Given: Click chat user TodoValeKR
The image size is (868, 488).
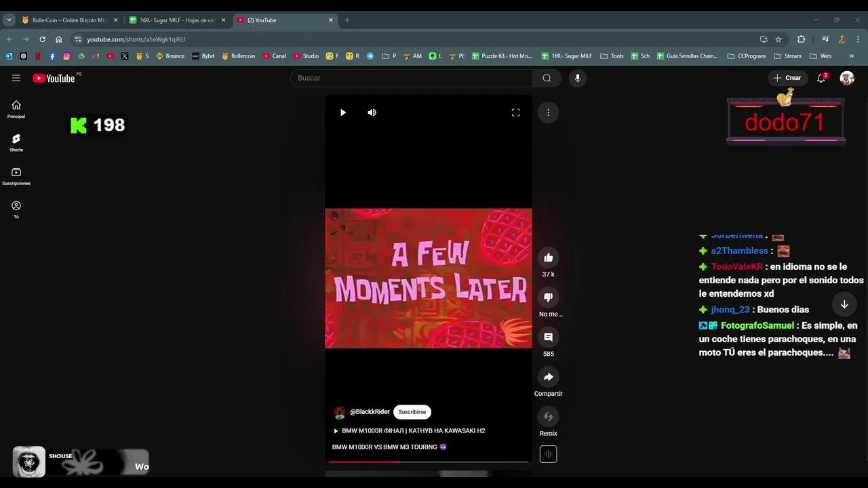Looking at the screenshot, I should [736, 267].
